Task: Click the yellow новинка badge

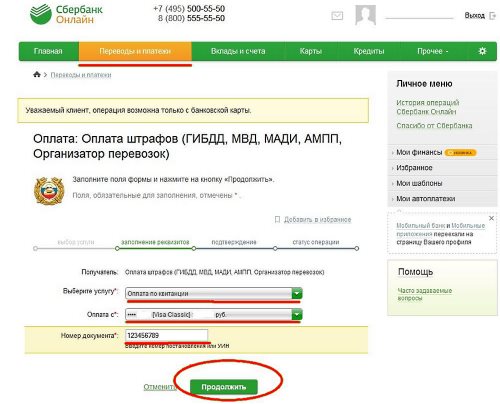Action: 461,153
